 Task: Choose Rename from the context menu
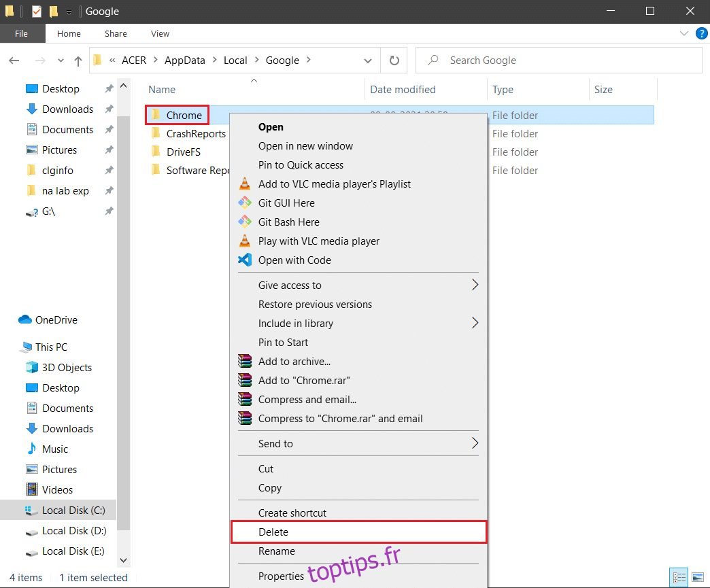(x=358, y=551)
